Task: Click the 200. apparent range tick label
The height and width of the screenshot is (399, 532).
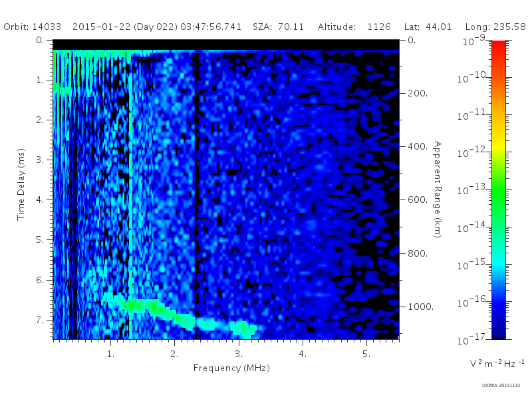Action: [418, 93]
